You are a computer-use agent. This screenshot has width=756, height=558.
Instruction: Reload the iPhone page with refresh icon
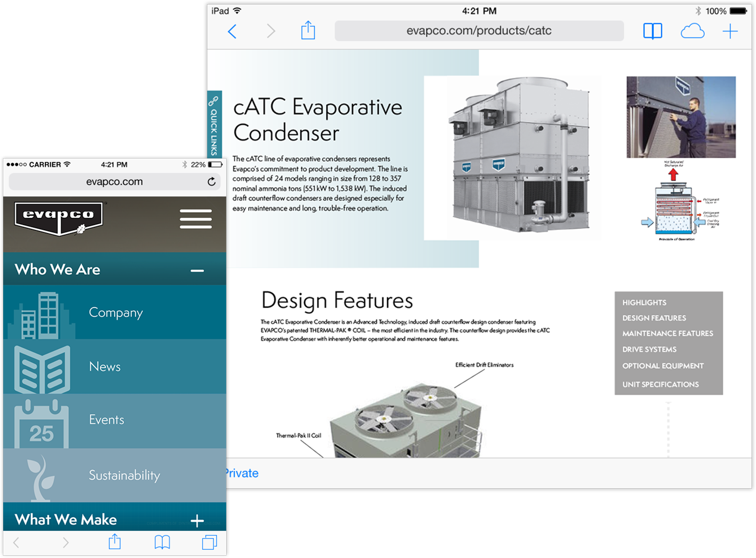(x=211, y=182)
